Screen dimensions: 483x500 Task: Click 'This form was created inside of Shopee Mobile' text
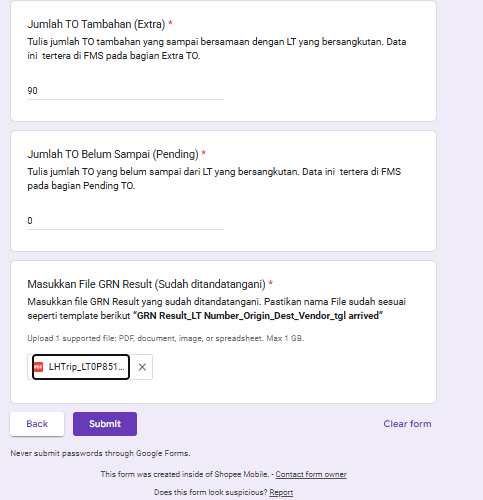pyautogui.click(x=185, y=474)
